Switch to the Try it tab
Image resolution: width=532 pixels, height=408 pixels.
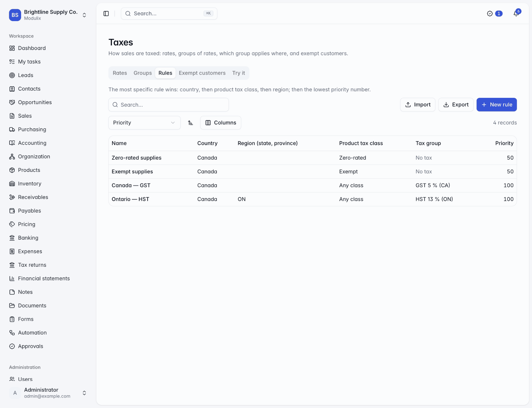pyautogui.click(x=239, y=73)
